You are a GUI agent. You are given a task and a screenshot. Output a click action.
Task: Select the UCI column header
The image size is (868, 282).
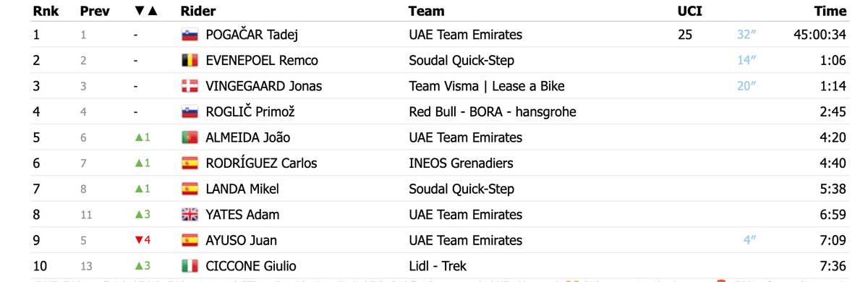(690, 11)
